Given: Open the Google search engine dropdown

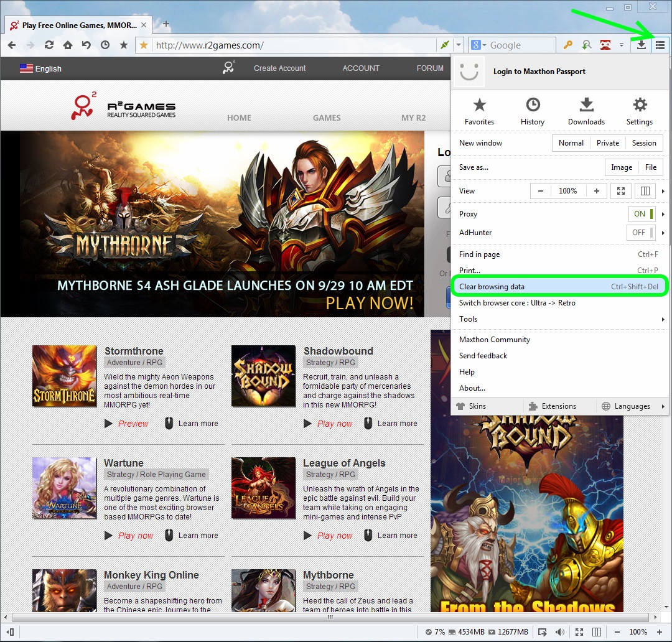Looking at the screenshot, I should pyautogui.click(x=478, y=45).
